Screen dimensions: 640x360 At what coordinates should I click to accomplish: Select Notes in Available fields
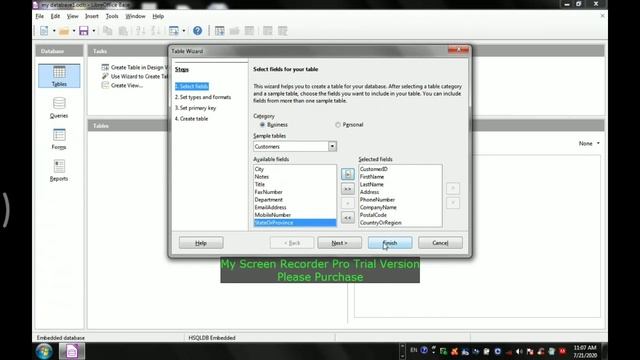pyautogui.click(x=295, y=177)
